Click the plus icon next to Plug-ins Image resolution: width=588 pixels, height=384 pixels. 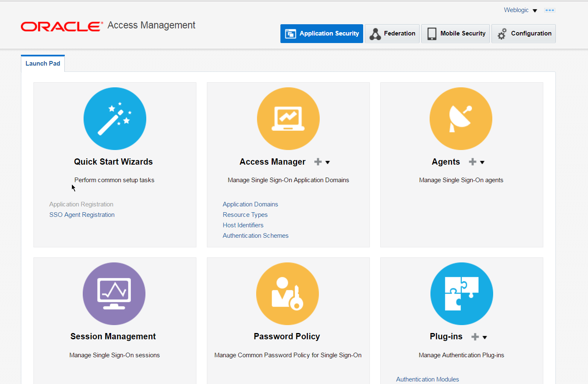(475, 336)
